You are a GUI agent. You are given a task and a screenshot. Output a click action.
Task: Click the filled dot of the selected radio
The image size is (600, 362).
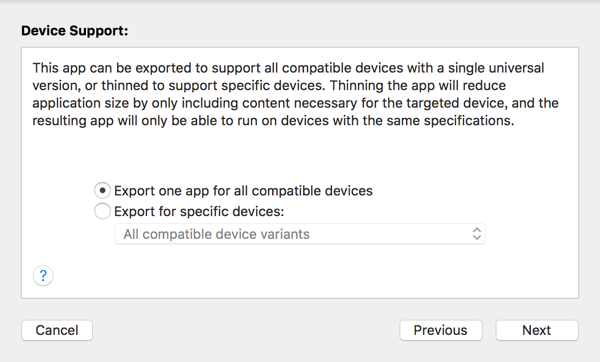coord(103,191)
